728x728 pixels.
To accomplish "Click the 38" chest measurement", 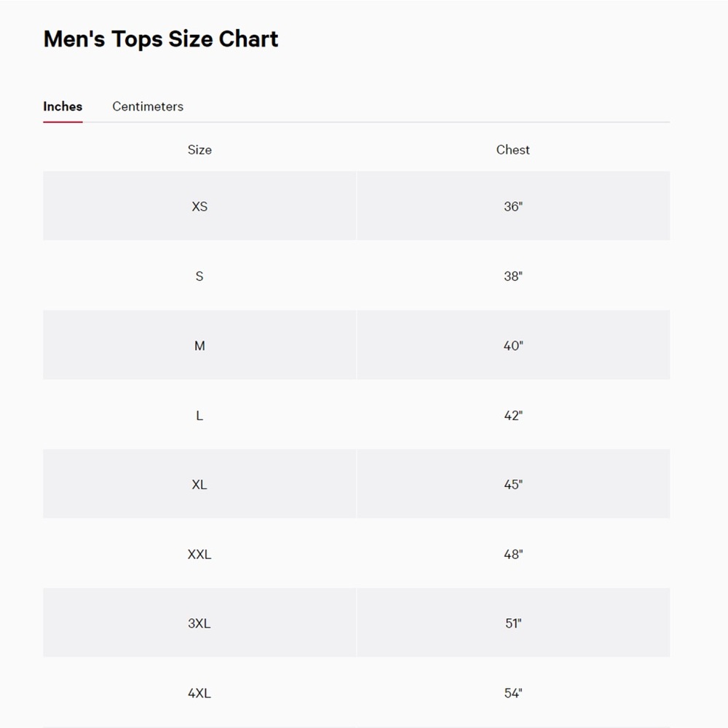I will coord(513,276).
